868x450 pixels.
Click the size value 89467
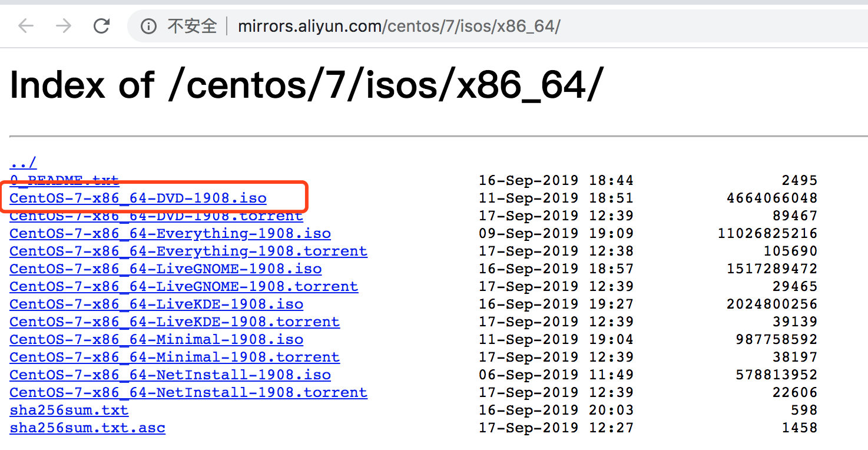[x=795, y=216]
